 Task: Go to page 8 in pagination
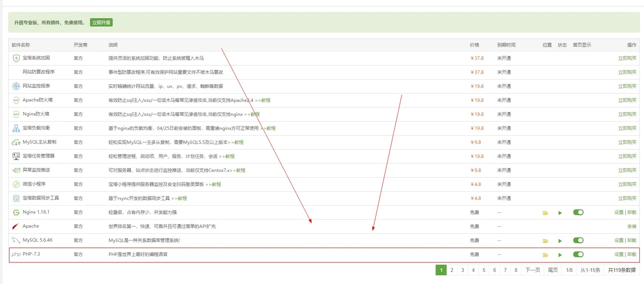click(516, 270)
